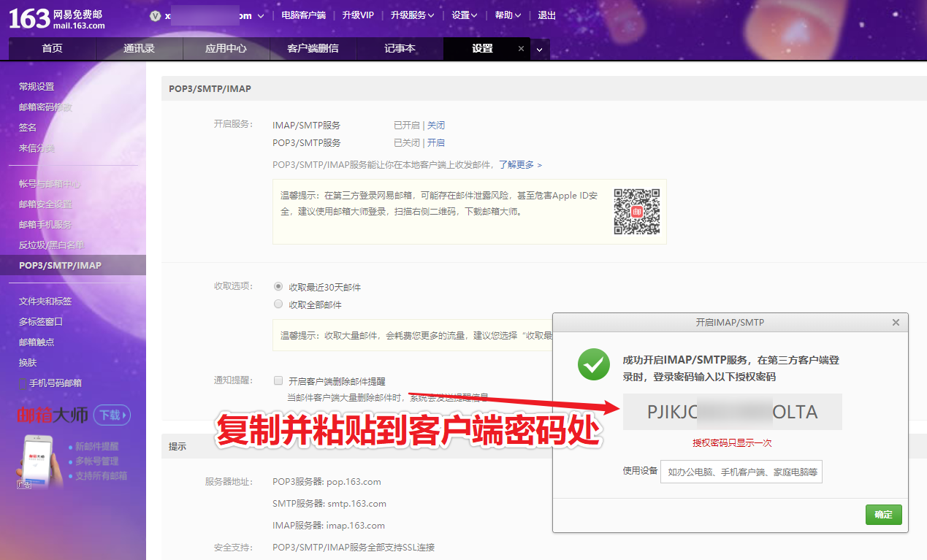The width and height of the screenshot is (927, 560).
Task: Click the 163 网易免费邮 logo
Action: click(57, 18)
